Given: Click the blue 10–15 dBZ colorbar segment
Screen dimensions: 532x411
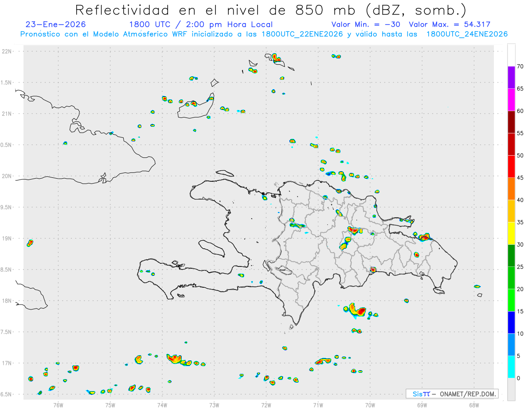Looking at the screenshot, I should pos(511,322).
